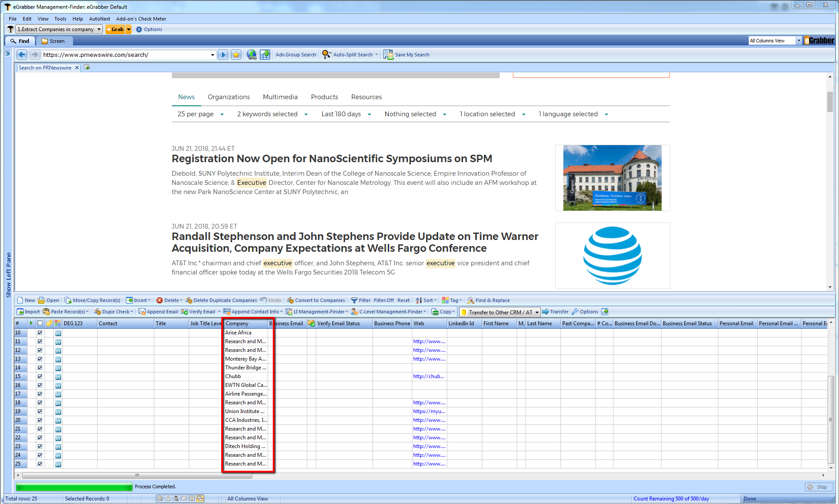Image resolution: width=839 pixels, height=504 pixels.
Task: Click the Go arrow beside URL field
Action: pos(223,55)
